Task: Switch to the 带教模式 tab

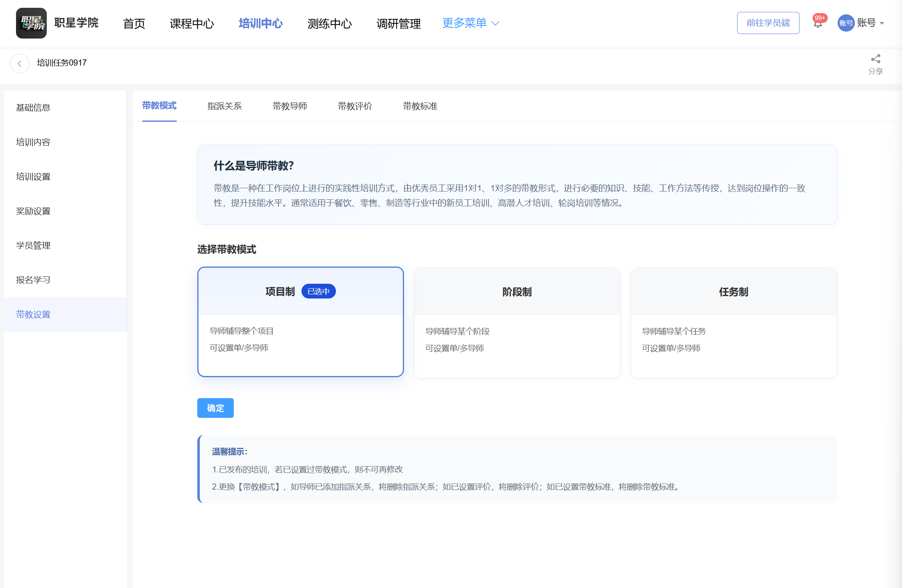Action: (x=160, y=106)
